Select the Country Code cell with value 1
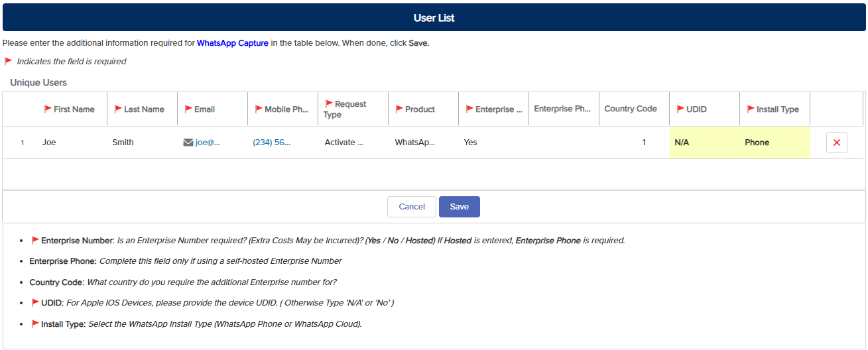 (x=634, y=143)
